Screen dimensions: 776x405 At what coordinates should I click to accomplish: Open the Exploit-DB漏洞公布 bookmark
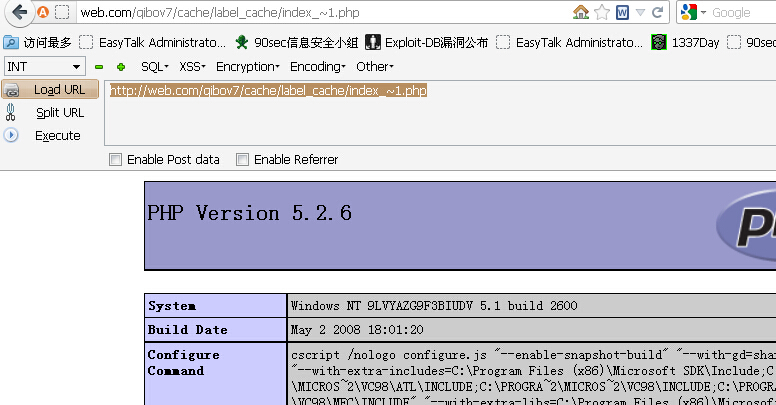click(x=427, y=43)
